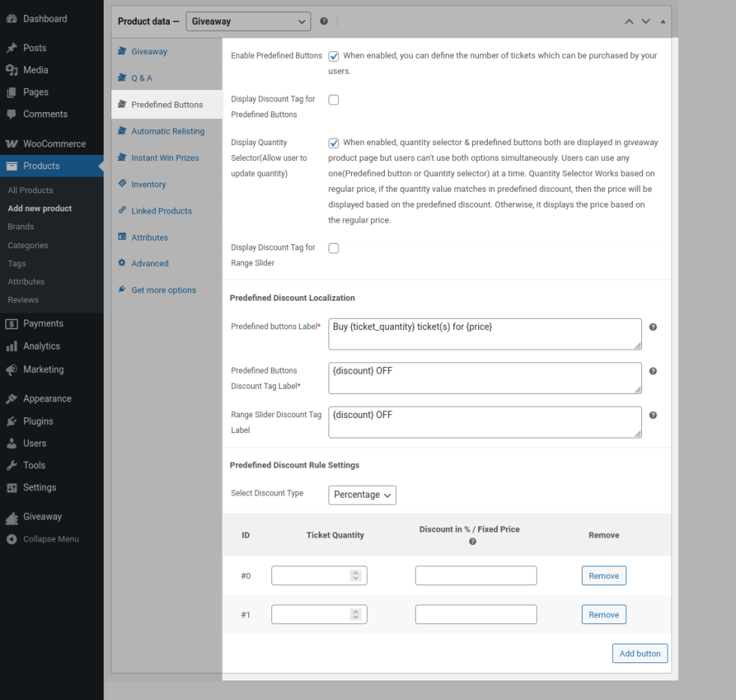Click the Products archive icon
This screenshot has width=736, height=700.
point(12,165)
